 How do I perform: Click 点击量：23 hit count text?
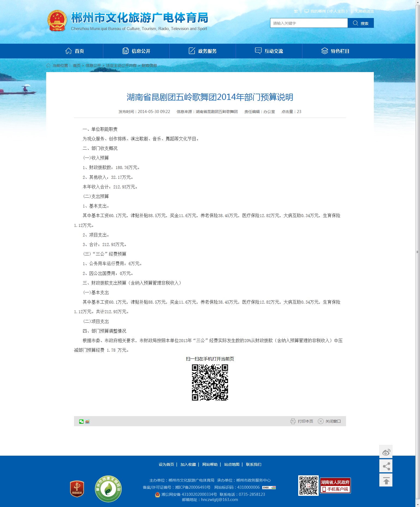(x=291, y=112)
